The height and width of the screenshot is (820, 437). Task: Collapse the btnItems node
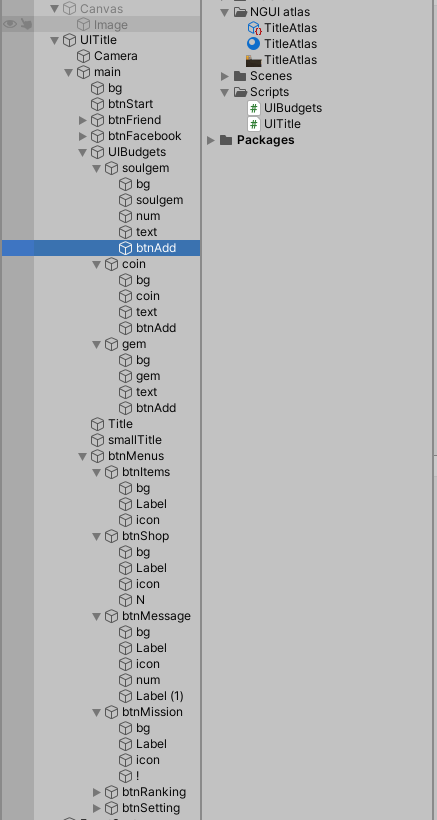pyautogui.click(x=97, y=472)
